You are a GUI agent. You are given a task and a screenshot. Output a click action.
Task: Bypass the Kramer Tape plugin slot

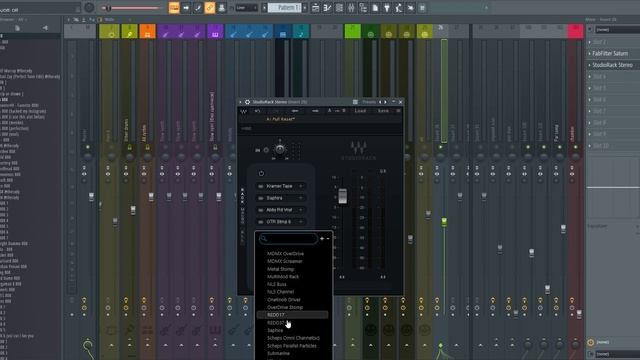(261, 187)
